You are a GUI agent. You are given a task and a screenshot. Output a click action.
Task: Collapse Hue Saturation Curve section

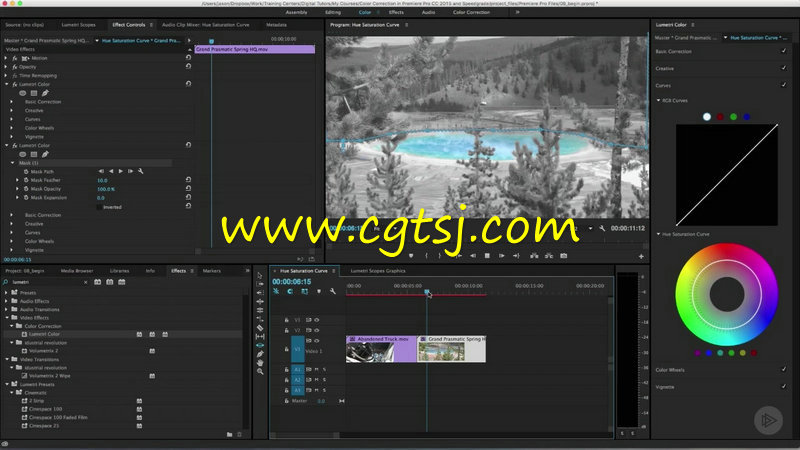coord(658,234)
